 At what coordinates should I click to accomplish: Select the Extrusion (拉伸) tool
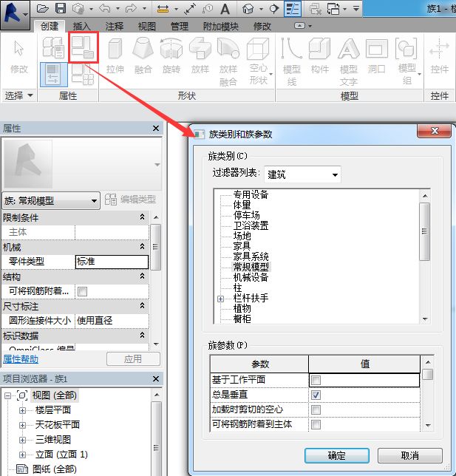(x=115, y=57)
